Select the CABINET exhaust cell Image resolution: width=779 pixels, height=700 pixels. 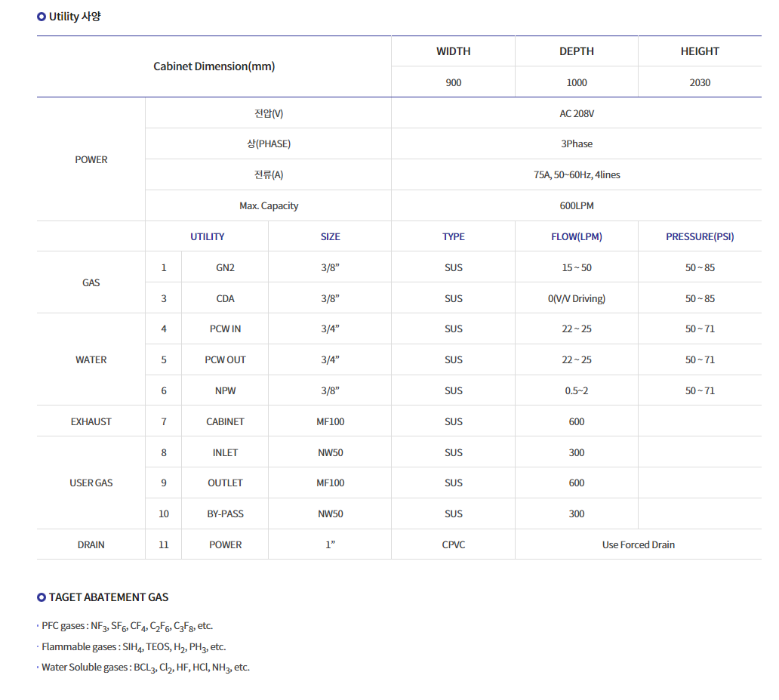click(x=225, y=421)
